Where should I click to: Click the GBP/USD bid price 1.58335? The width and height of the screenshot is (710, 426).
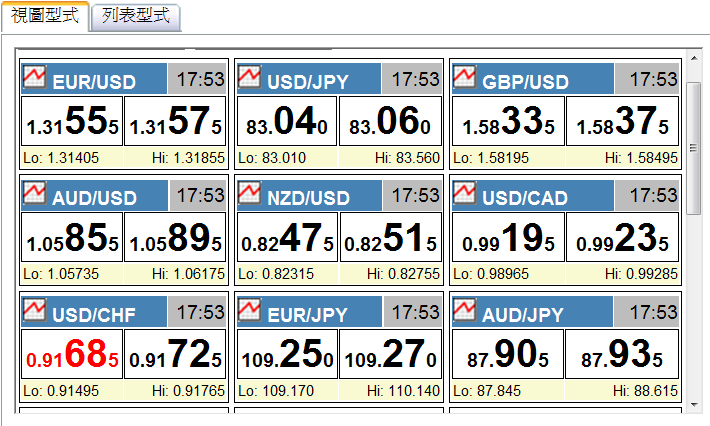[x=507, y=121]
